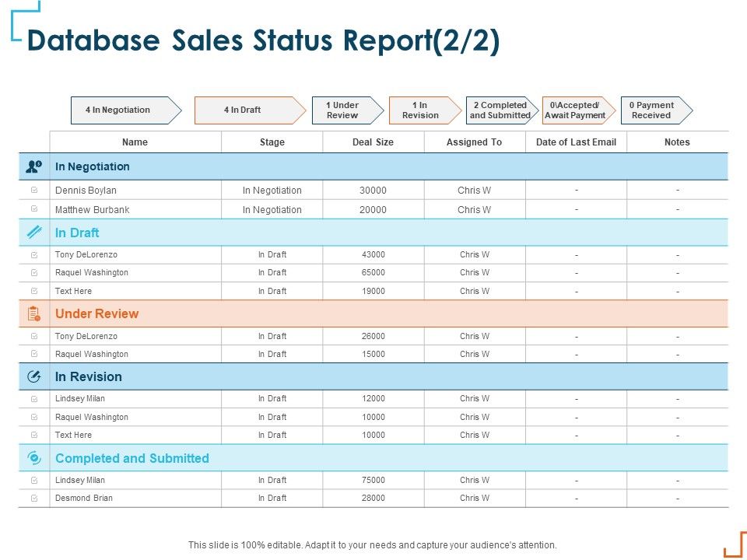Click the target icon next to Completed and Submitted
This screenshot has height=560, width=747.
(x=34, y=458)
